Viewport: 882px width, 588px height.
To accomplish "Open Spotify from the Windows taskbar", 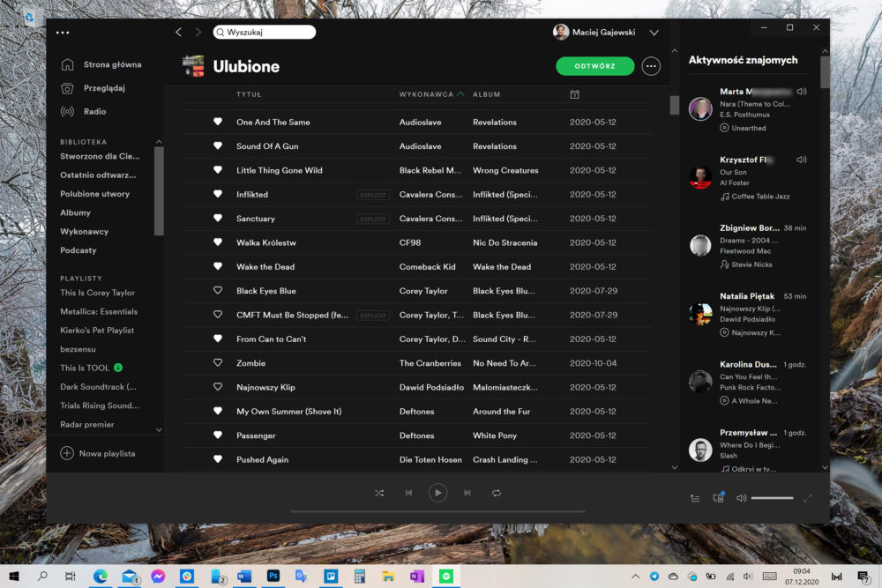I will click(x=446, y=577).
